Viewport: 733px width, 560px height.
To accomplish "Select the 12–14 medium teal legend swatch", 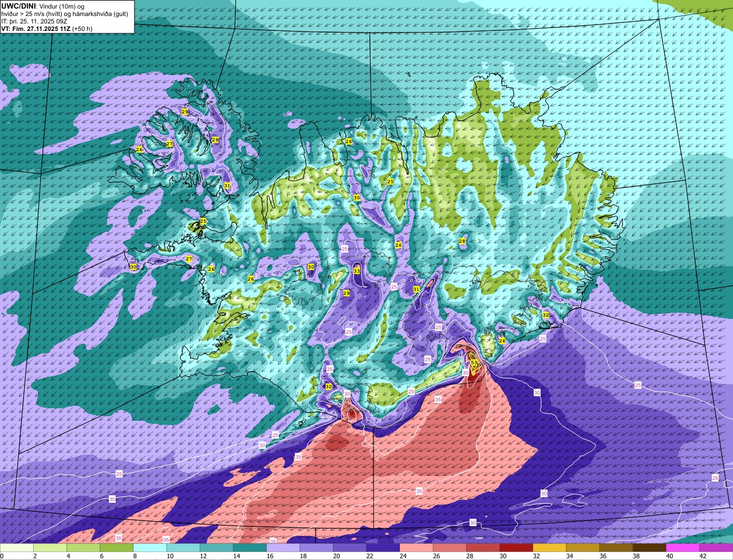I will click(x=216, y=548).
